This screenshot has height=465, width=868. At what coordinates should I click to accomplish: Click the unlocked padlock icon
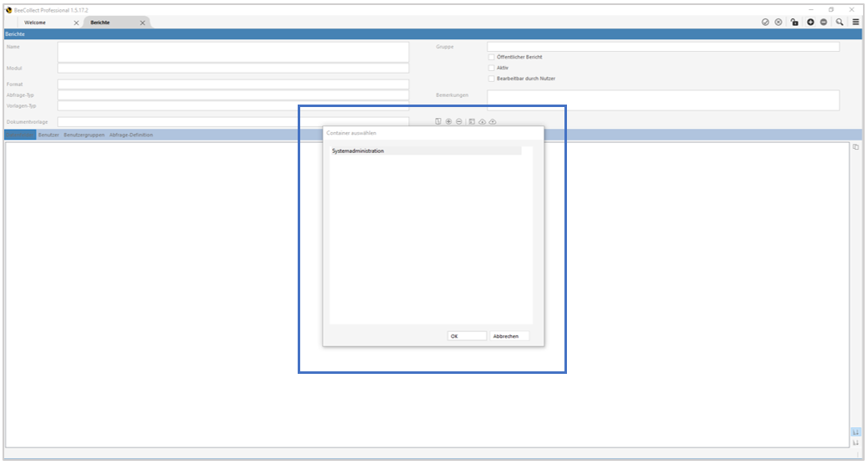point(794,22)
